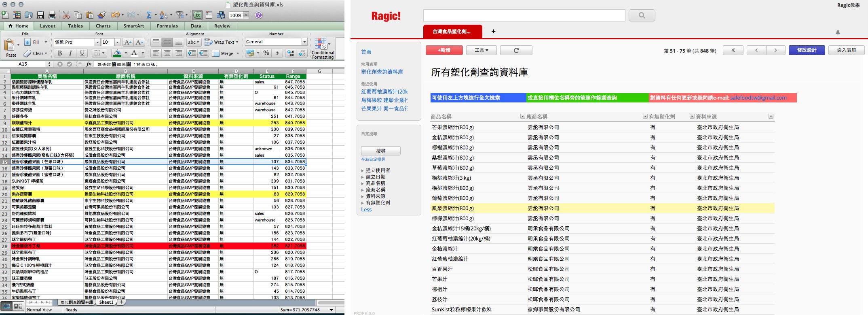Viewport: 868px width, 315px height.
Task: Apply comma style number format
Action: tap(277, 53)
